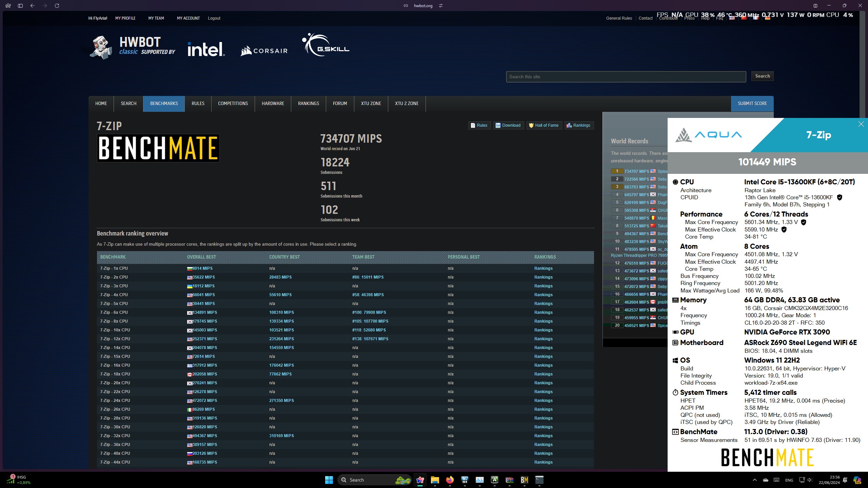Open the RULES nav tab

pos(198,104)
